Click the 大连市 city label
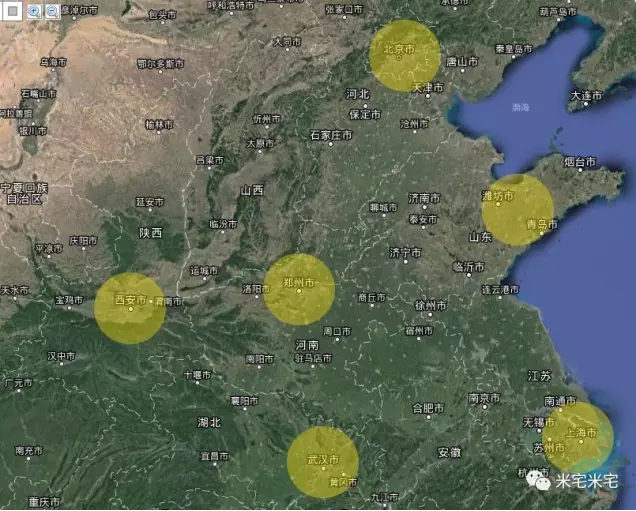Viewport: 636px width, 511px height. point(586,96)
